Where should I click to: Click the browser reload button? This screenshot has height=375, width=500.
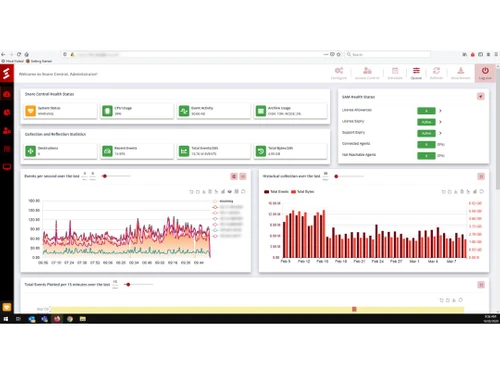point(19,54)
